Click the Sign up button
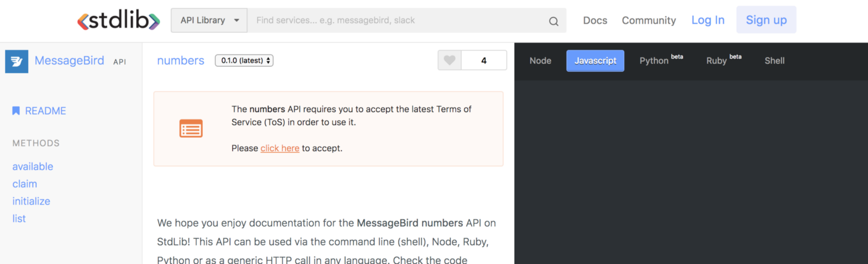Viewport: 868px width, 264px height. [766, 20]
